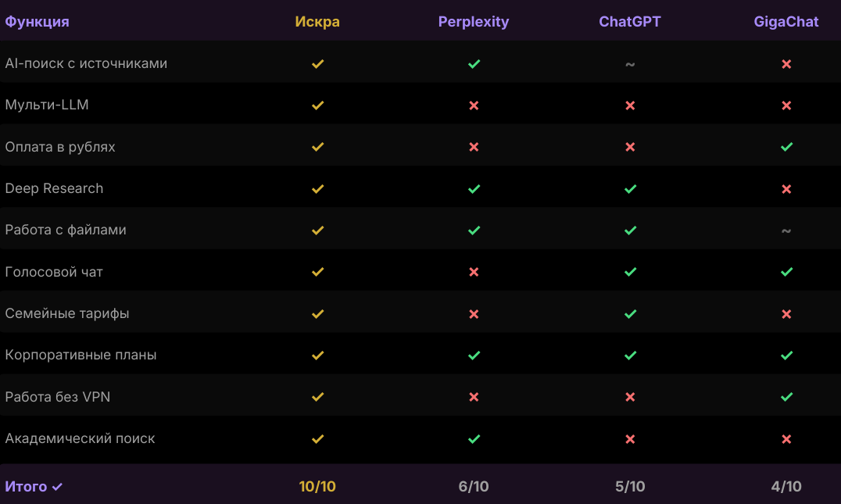Screen dimensions: 841x504
Task: Click GigaChat cross in Академический поиск row
Action: [786, 438]
